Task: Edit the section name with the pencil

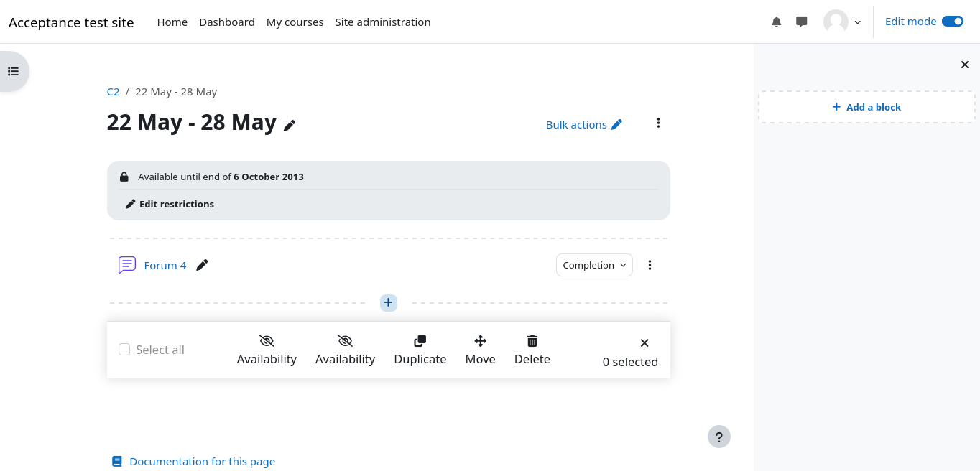Action: click(x=290, y=126)
